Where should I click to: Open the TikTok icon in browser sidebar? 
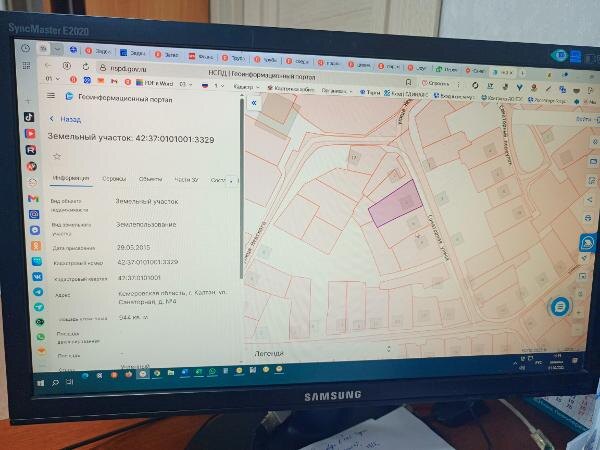click(29, 117)
